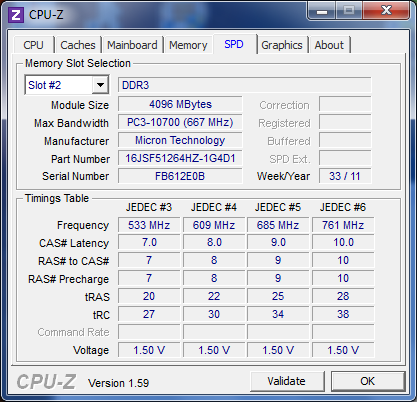
Task: Click the empty JEDEC #3 Command Rate field
Action: click(149, 332)
